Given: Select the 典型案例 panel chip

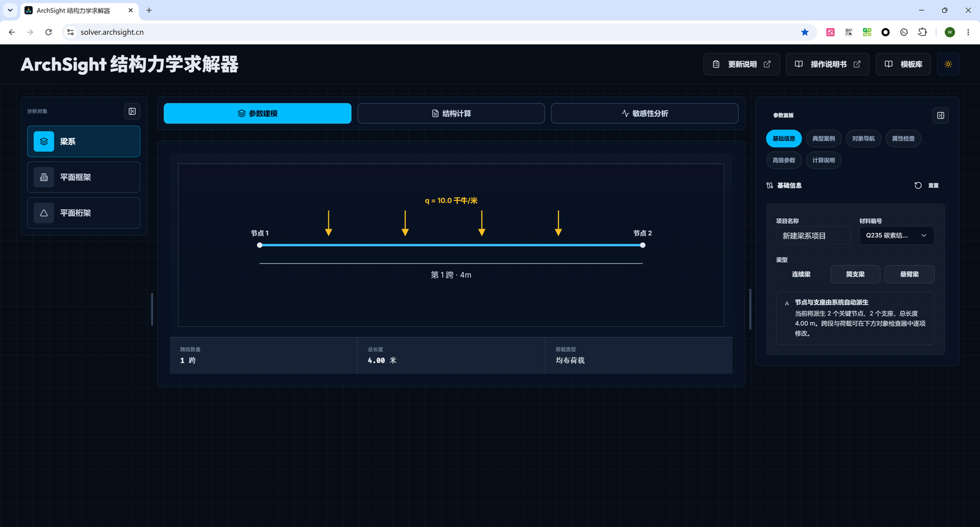Looking at the screenshot, I should pyautogui.click(x=824, y=138).
